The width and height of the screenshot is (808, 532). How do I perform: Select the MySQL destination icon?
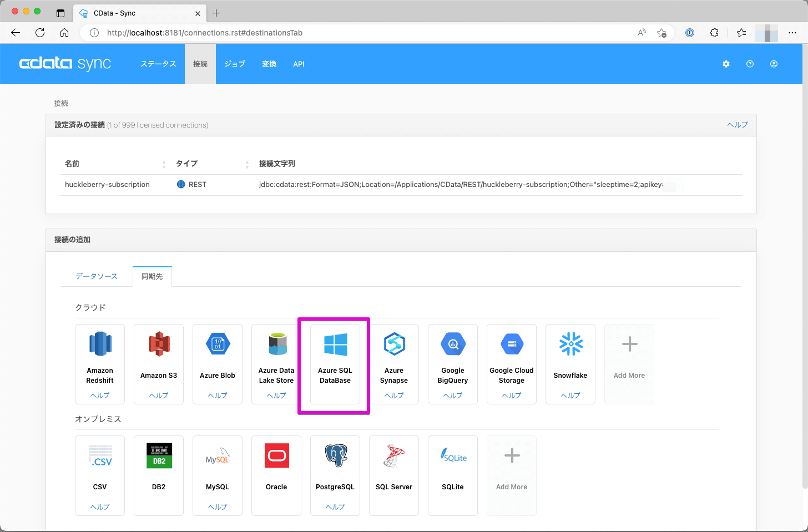click(x=218, y=455)
